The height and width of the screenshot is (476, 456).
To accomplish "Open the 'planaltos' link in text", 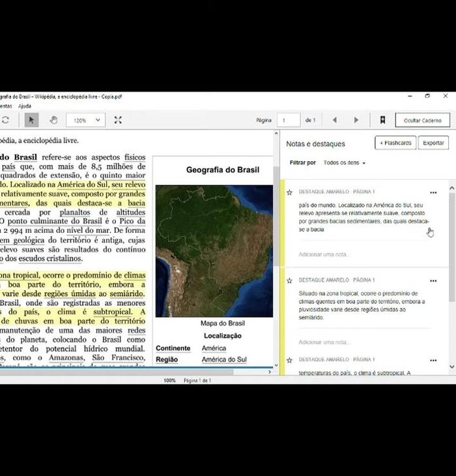I will tap(75, 212).
